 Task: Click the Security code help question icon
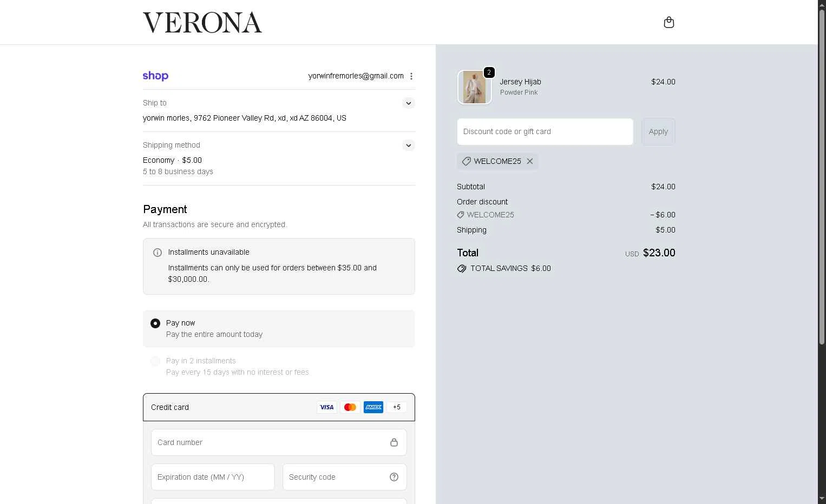click(394, 477)
